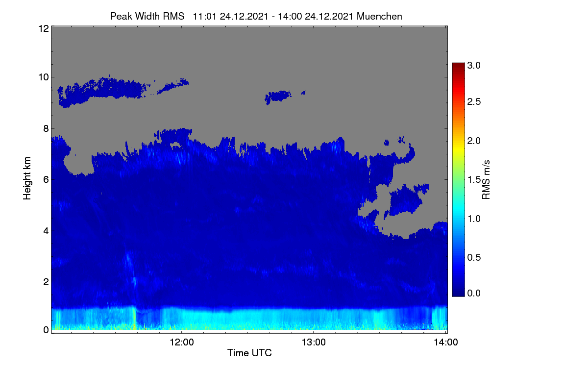588x392 pixels.
Task: Click the '14:00' time axis tick label
Action: (445, 342)
